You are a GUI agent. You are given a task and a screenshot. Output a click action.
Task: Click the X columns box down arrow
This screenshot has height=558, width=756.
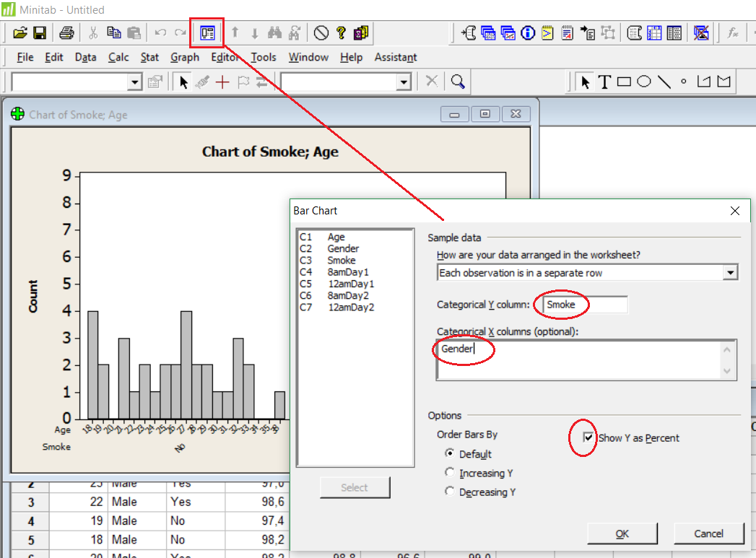tap(727, 371)
